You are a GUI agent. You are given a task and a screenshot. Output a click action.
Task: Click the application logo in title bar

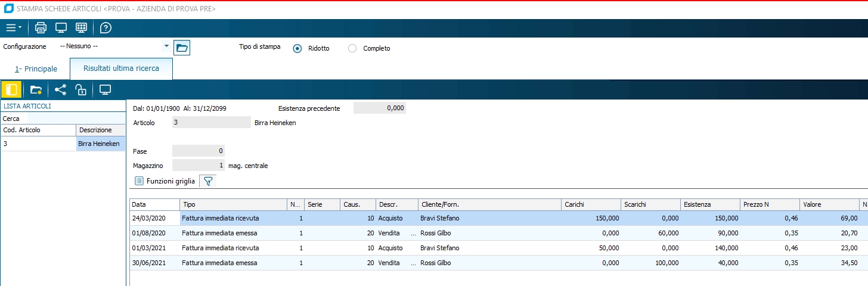point(8,9)
